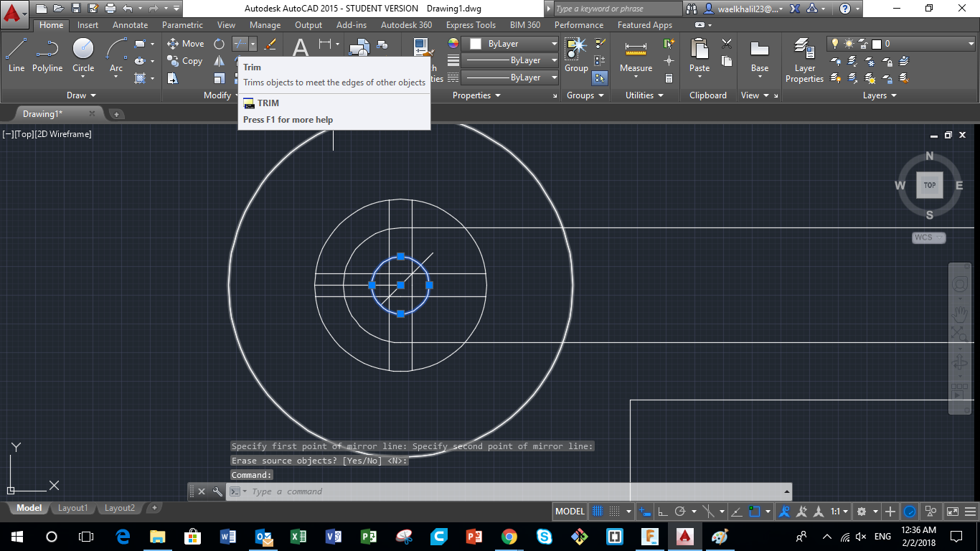Expand the Draw panel
The width and height of the screenshot is (980, 551).
(81, 95)
